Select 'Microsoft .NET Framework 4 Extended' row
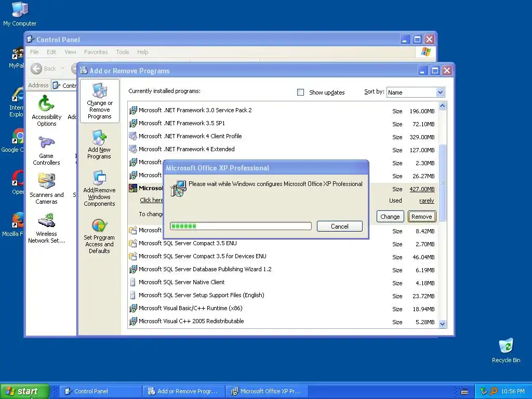 point(283,149)
